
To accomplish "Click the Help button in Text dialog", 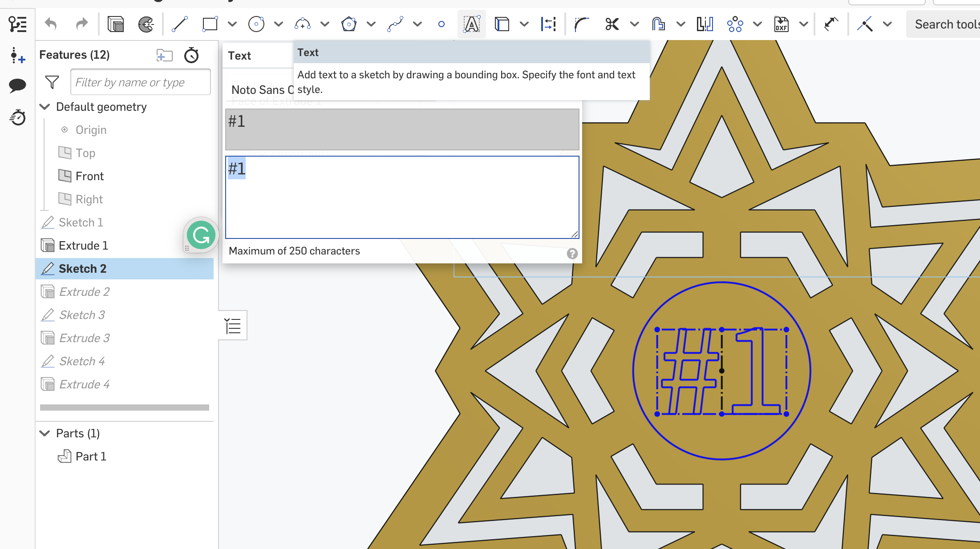I will (x=572, y=254).
